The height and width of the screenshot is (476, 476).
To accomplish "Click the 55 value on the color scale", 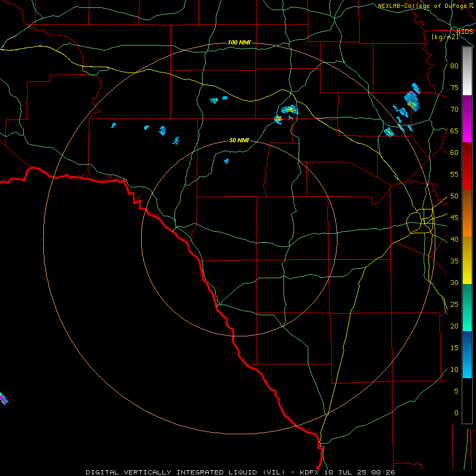I will pyautogui.click(x=454, y=174).
